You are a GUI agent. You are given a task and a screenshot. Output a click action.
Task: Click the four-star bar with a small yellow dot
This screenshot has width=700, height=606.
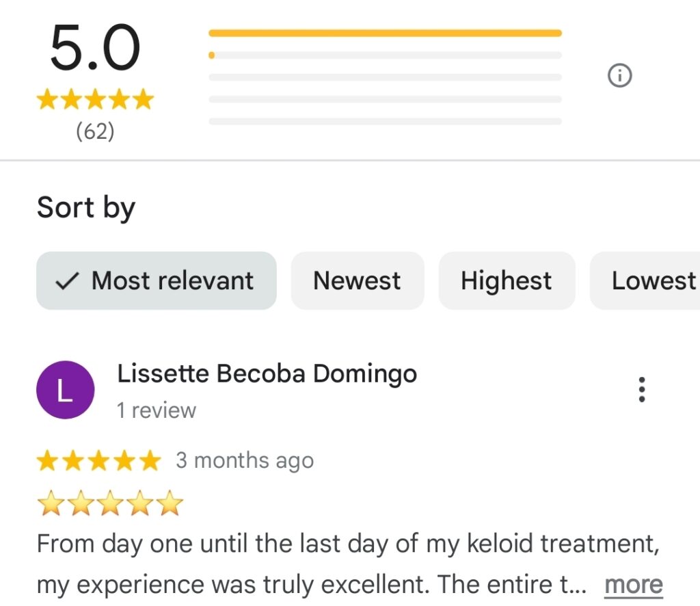pyautogui.click(x=385, y=55)
